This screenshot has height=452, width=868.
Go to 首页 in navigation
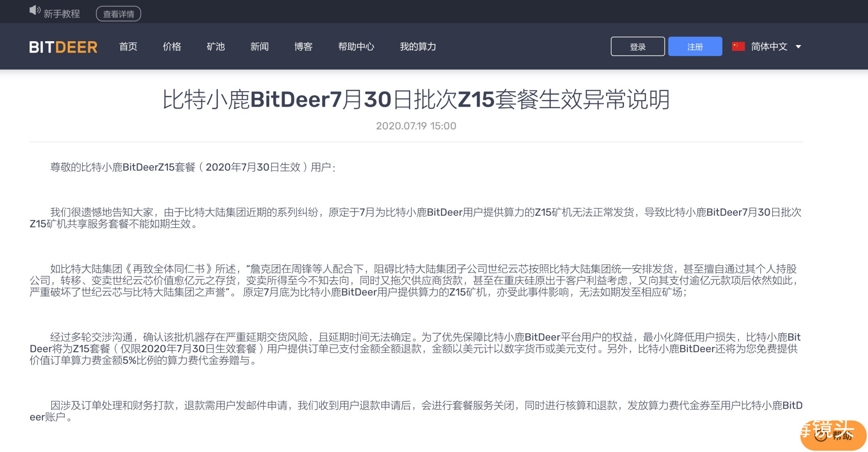[x=128, y=46]
